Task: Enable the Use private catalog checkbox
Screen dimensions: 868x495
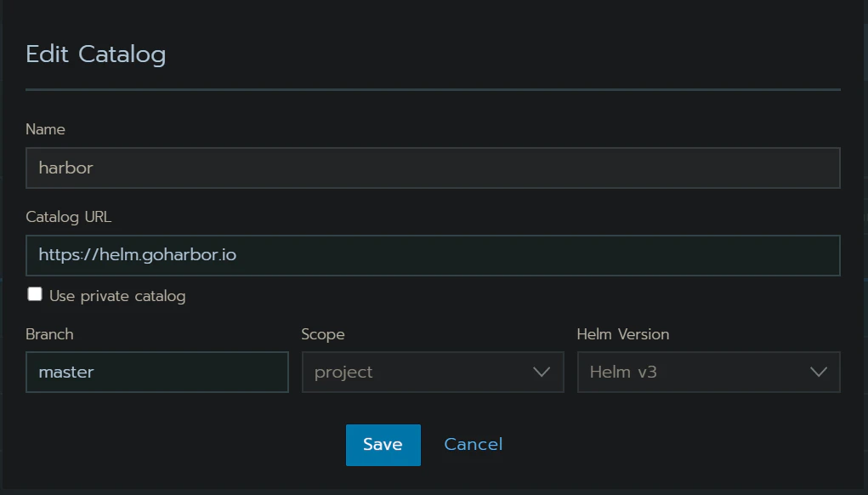Action: coord(35,294)
